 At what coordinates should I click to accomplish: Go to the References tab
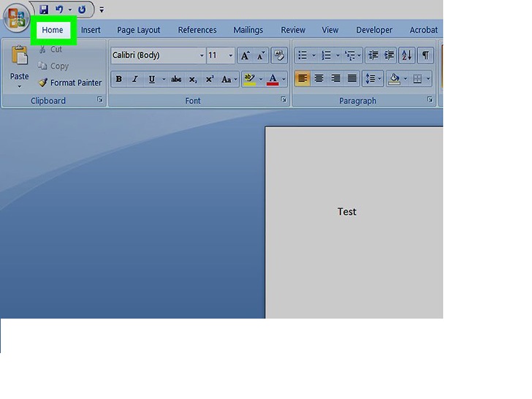point(197,30)
